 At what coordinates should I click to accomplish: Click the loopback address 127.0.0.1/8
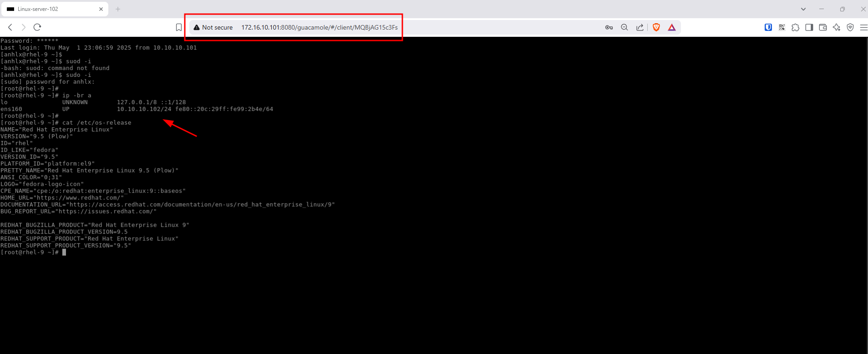(x=137, y=102)
